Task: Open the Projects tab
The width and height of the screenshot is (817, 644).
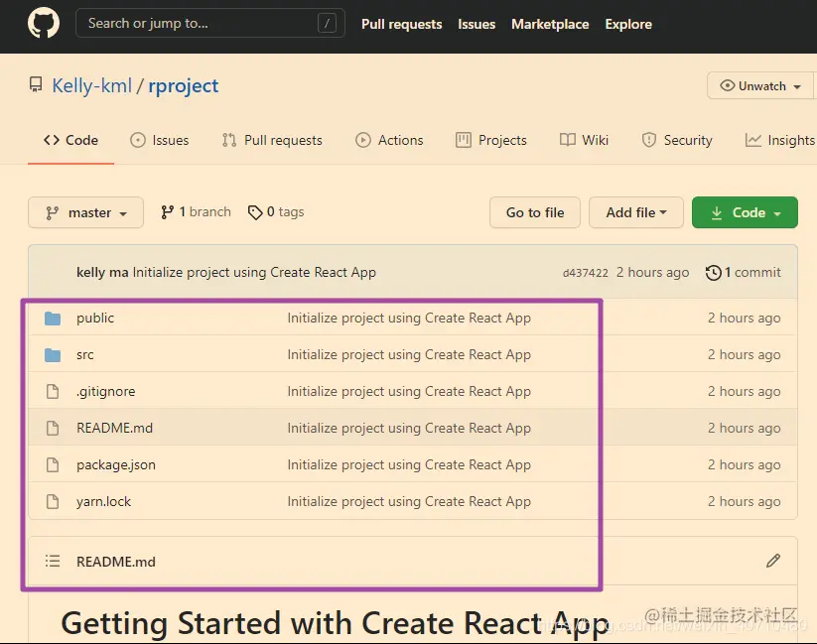Action: pos(490,140)
